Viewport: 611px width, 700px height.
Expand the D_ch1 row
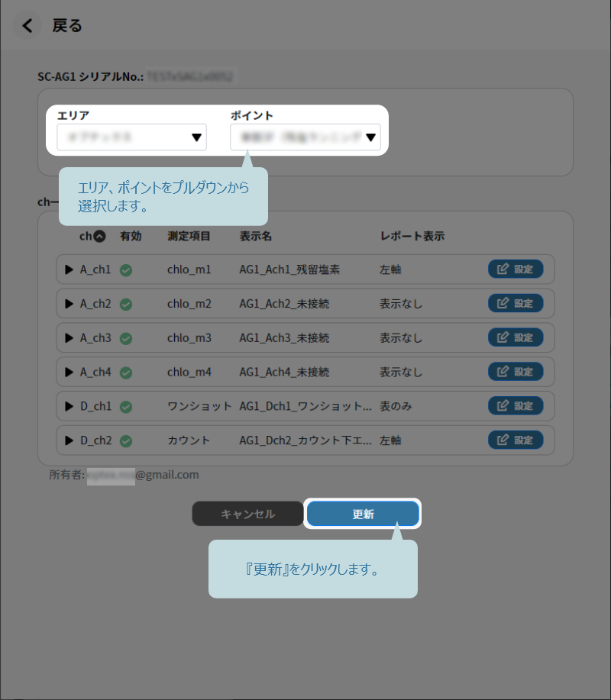tap(69, 406)
